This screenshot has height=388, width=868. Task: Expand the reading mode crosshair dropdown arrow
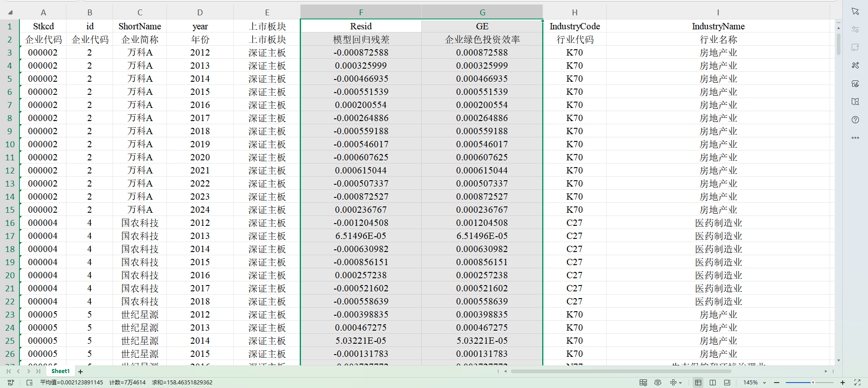(680, 383)
